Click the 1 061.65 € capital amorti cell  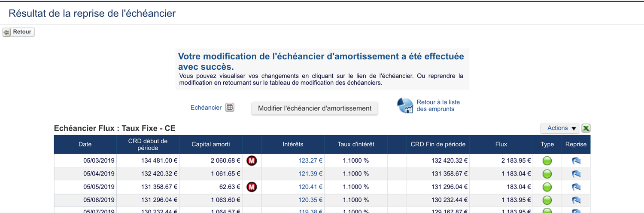coord(211,174)
